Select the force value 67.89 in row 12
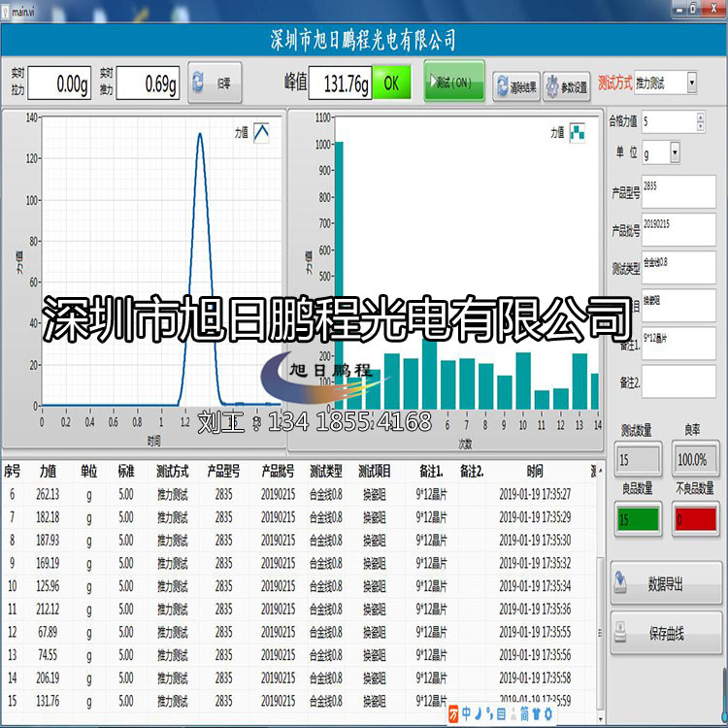This screenshot has width=728, height=728. [x=48, y=632]
